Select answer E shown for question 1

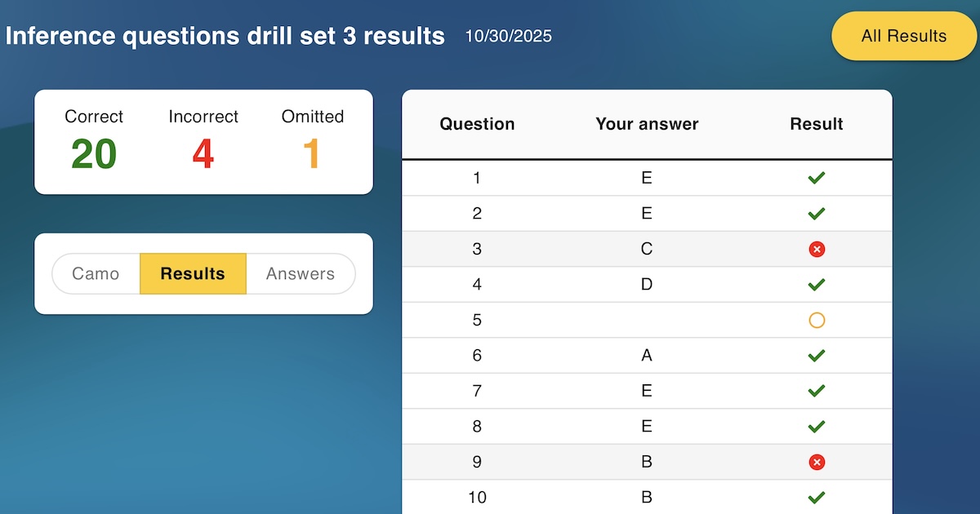point(646,178)
